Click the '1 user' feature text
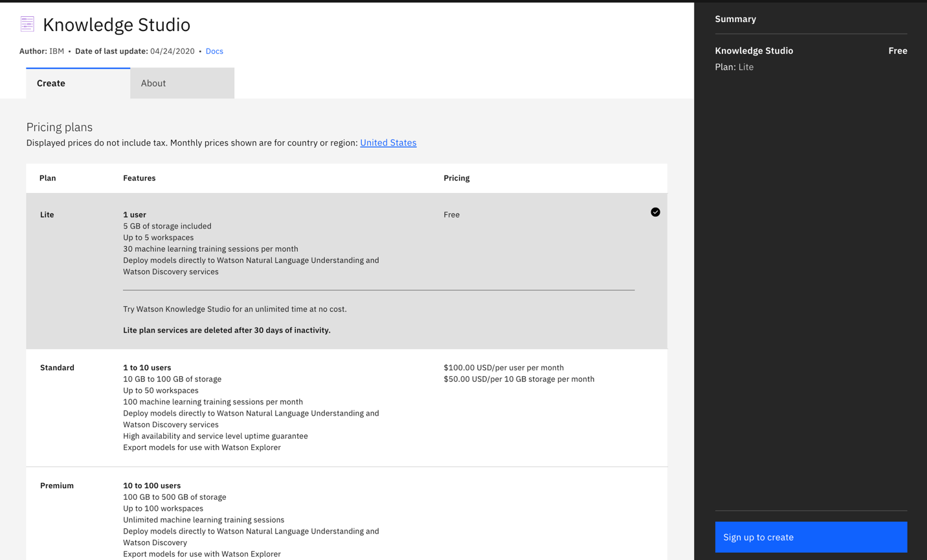 tap(135, 214)
